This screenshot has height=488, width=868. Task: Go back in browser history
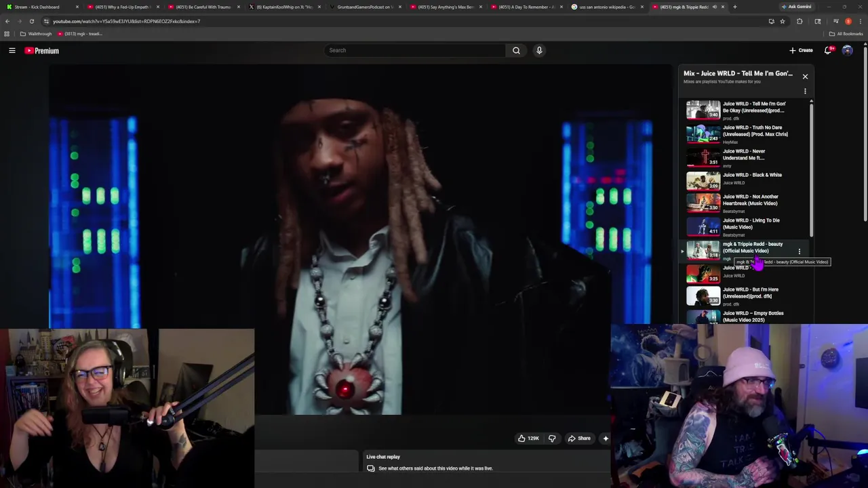(x=7, y=21)
